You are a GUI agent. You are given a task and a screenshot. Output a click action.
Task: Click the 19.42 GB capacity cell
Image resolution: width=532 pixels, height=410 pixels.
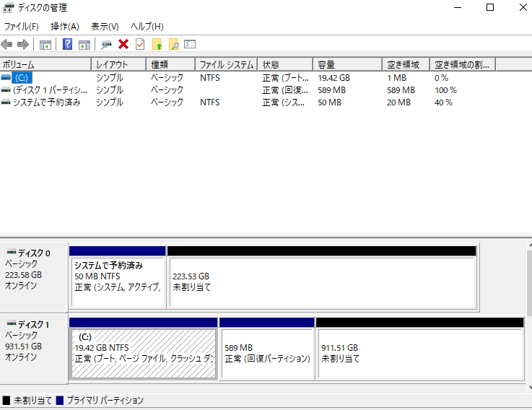click(334, 78)
